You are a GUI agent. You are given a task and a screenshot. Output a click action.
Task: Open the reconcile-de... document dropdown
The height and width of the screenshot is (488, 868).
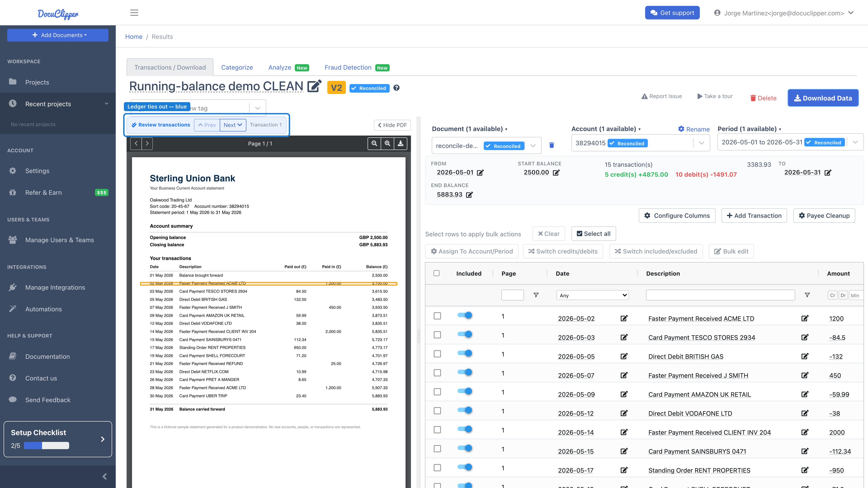coord(533,146)
